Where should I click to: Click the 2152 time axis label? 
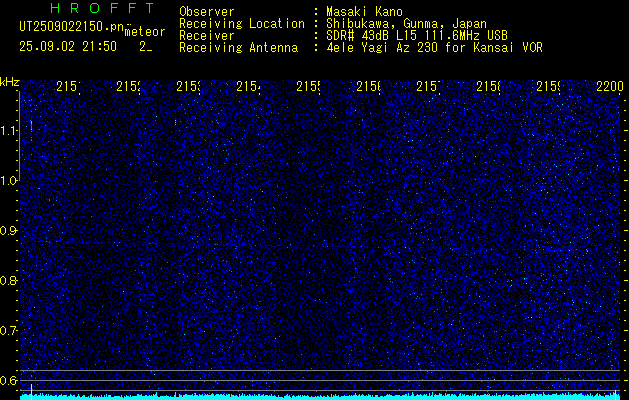(128, 86)
